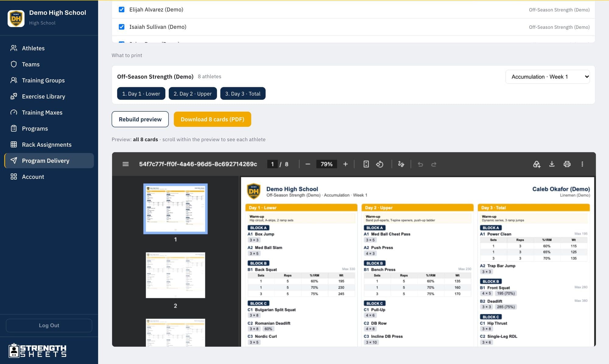Save PDF to Drive icon
This screenshot has width=609, height=364.
click(x=537, y=164)
